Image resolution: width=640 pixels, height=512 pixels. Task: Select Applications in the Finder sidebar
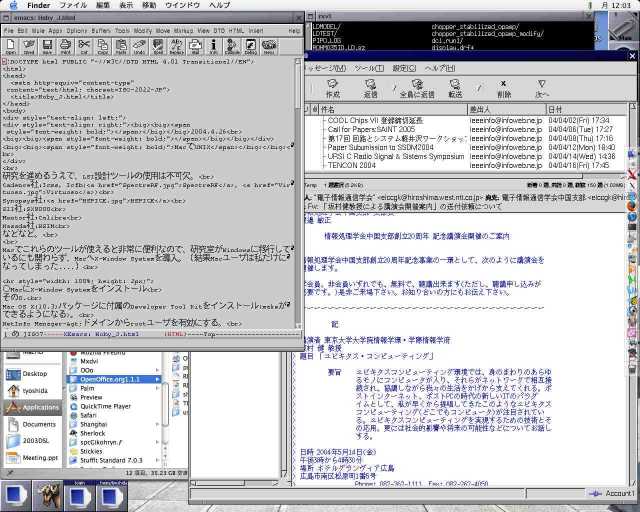click(32, 407)
